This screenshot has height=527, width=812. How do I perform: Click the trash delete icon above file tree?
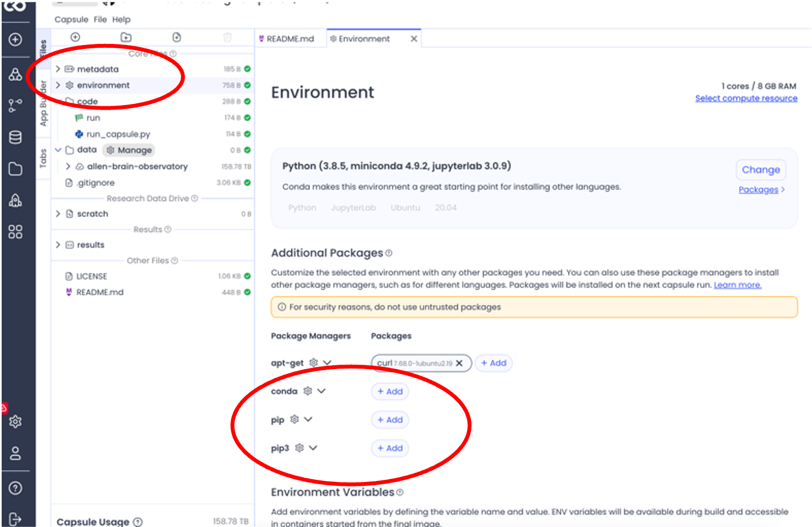pos(227,37)
